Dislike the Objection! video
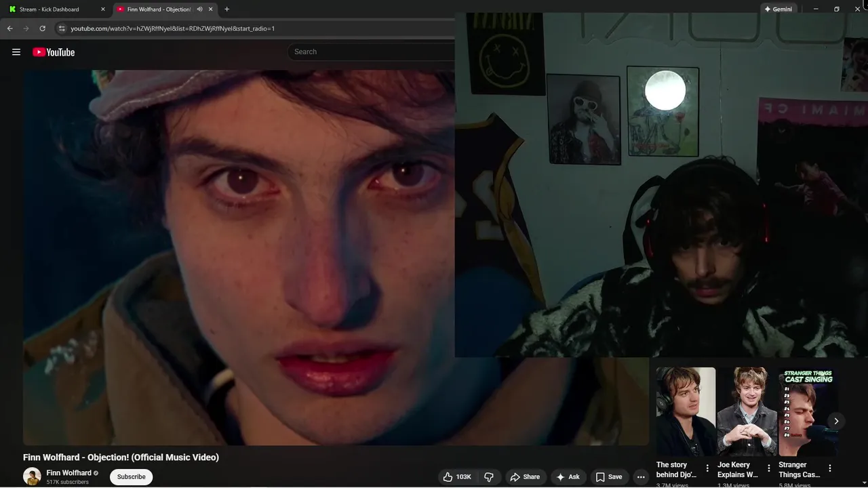868x488 pixels. 489,477
